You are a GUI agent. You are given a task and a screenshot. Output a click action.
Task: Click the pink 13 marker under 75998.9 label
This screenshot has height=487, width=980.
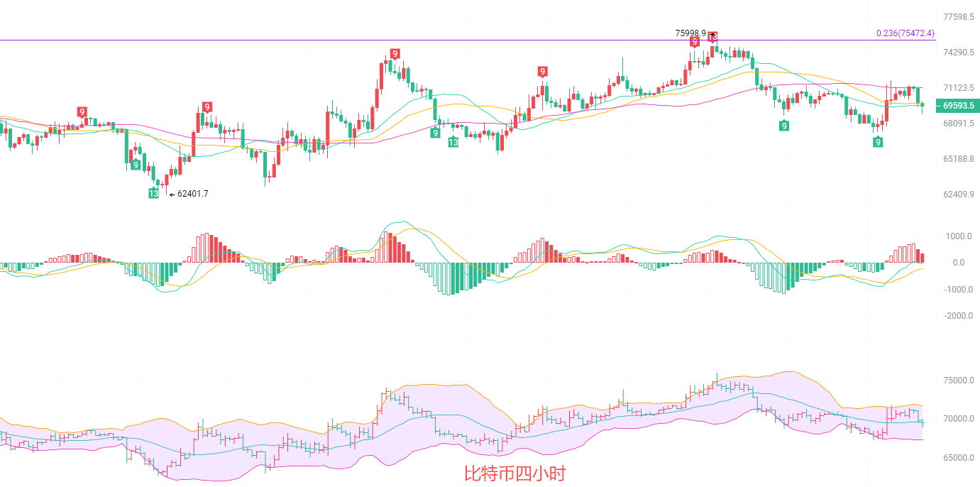tap(712, 37)
